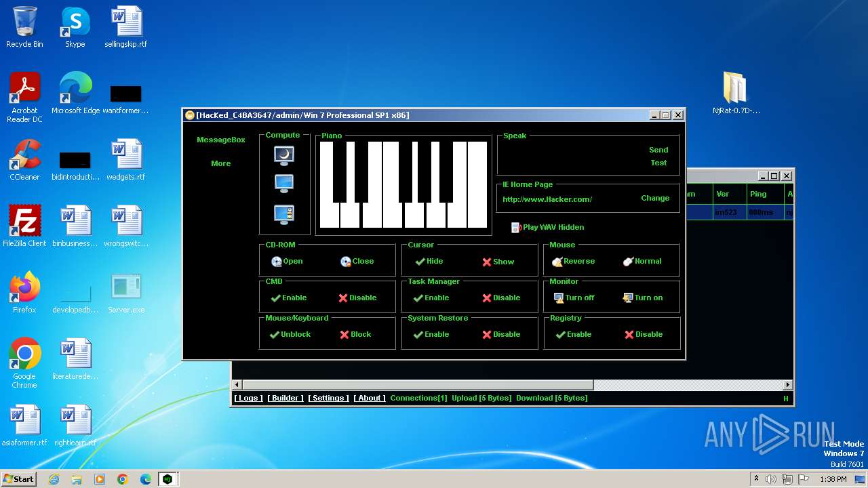Disable CMD
The height and width of the screenshot is (488, 868).
tap(357, 298)
